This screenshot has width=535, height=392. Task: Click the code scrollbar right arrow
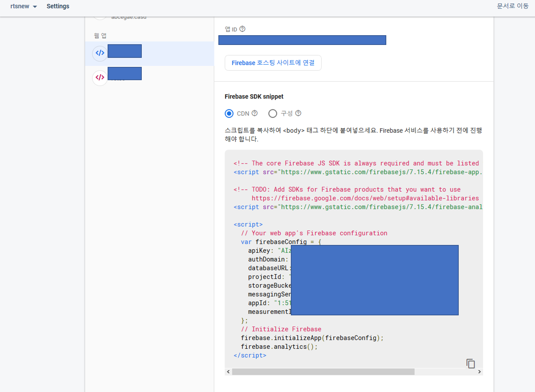[480, 372]
